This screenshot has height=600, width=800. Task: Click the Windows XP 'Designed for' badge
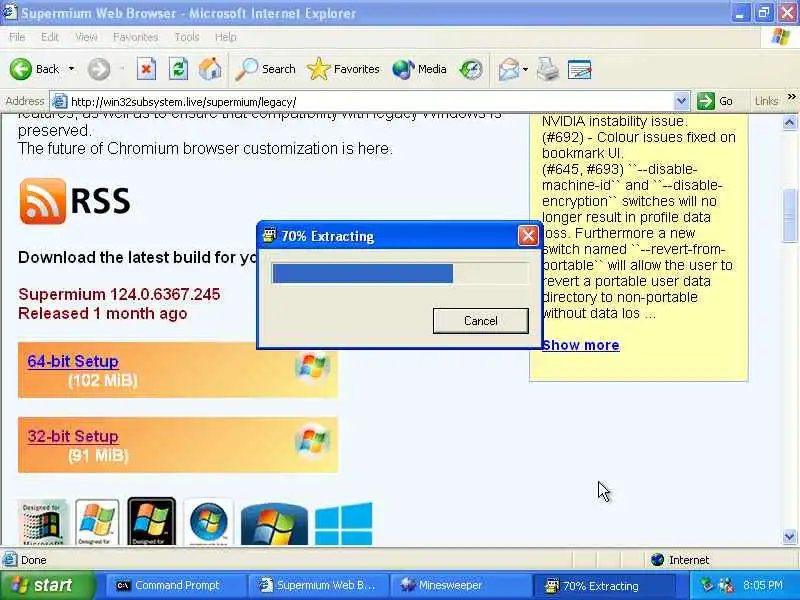point(97,522)
